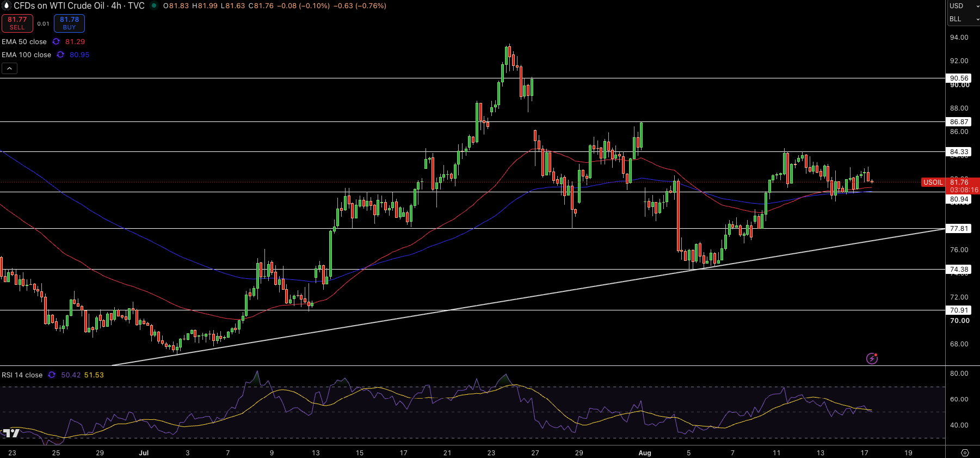The image size is (980, 458).
Task: Click the TradingView logo
Action: tap(11, 433)
